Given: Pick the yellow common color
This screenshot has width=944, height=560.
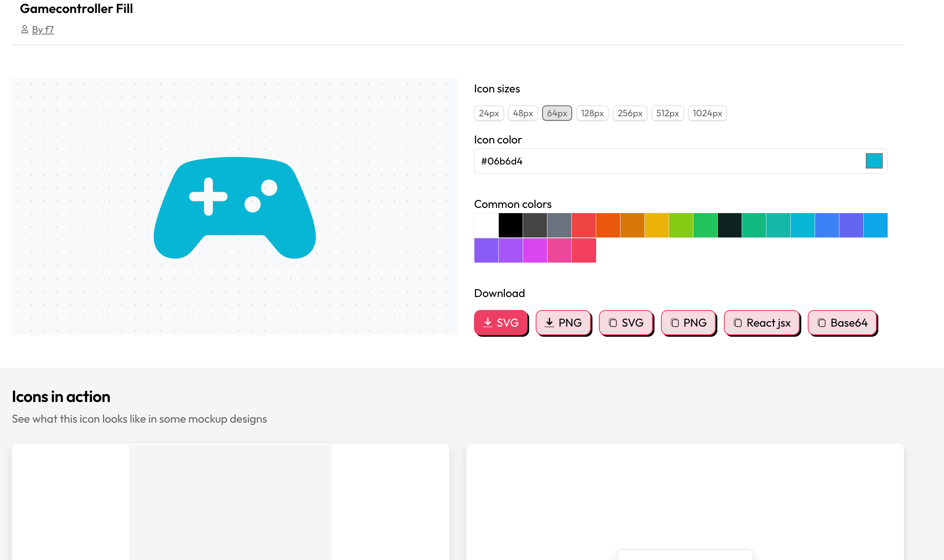Looking at the screenshot, I should point(657,225).
